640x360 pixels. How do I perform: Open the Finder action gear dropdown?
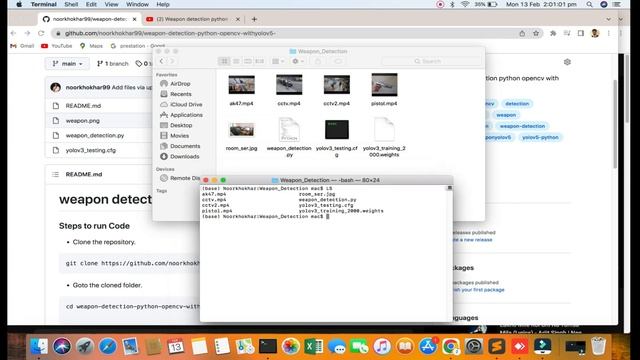[298, 61]
